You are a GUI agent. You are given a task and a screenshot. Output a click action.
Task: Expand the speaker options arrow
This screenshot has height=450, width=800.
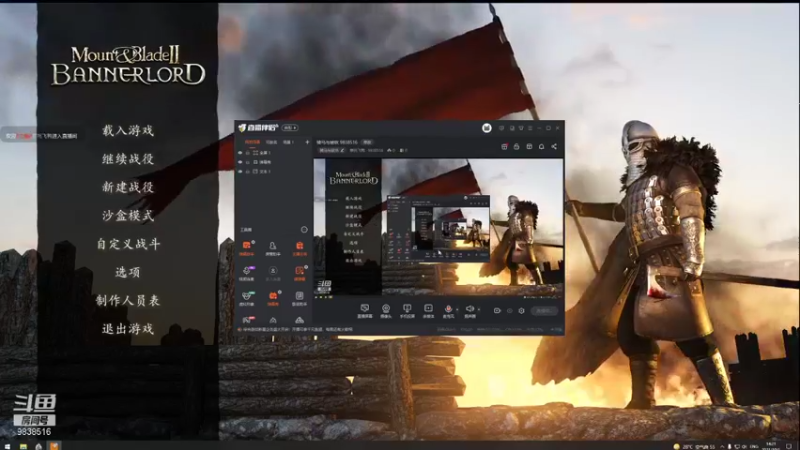point(479,309)
